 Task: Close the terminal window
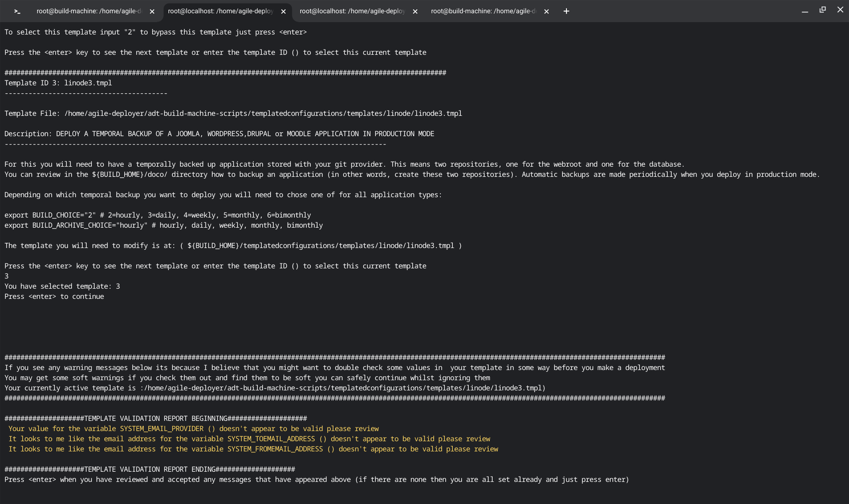coord(840,10)
